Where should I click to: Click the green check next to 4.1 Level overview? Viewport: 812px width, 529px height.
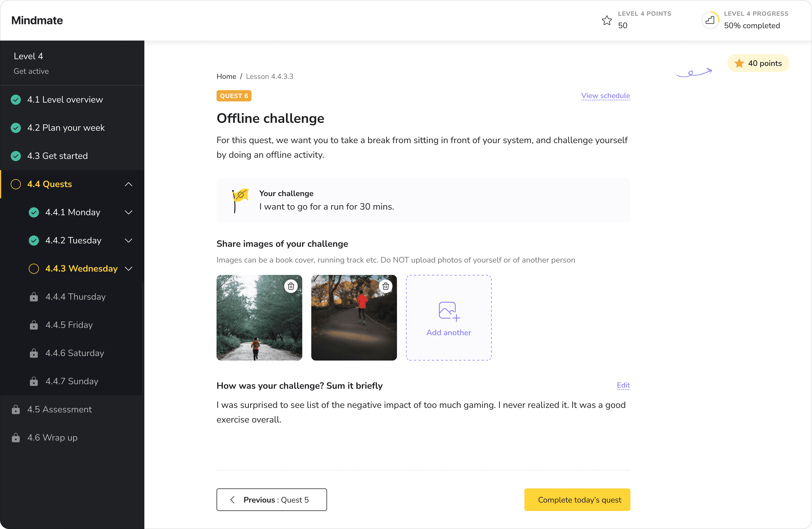pos(16,100)
